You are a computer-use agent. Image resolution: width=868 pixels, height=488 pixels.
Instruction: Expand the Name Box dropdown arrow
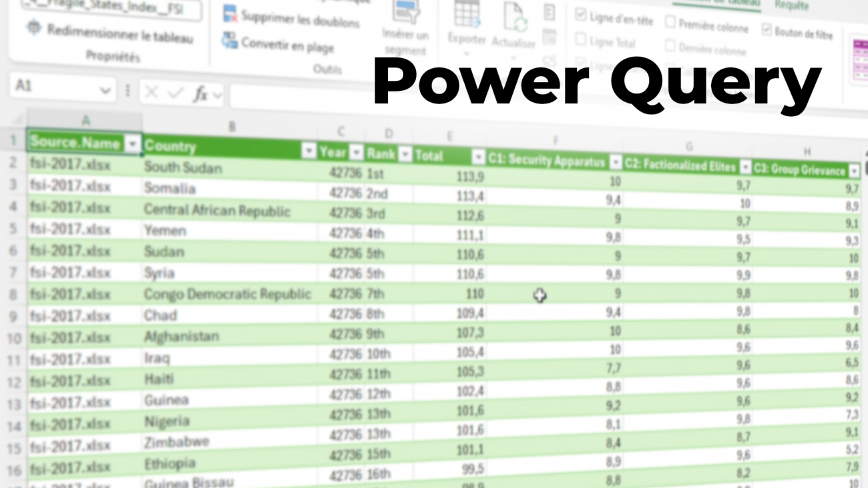pyautogui.click(x=105, y=90)
